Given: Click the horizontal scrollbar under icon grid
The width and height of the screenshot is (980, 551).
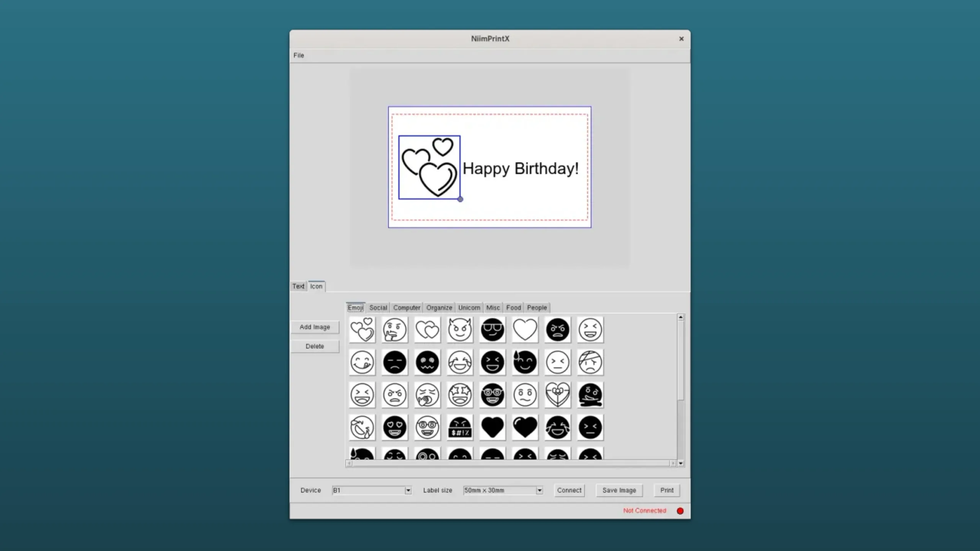Looking at the screenshot, I should click(511, 463).
